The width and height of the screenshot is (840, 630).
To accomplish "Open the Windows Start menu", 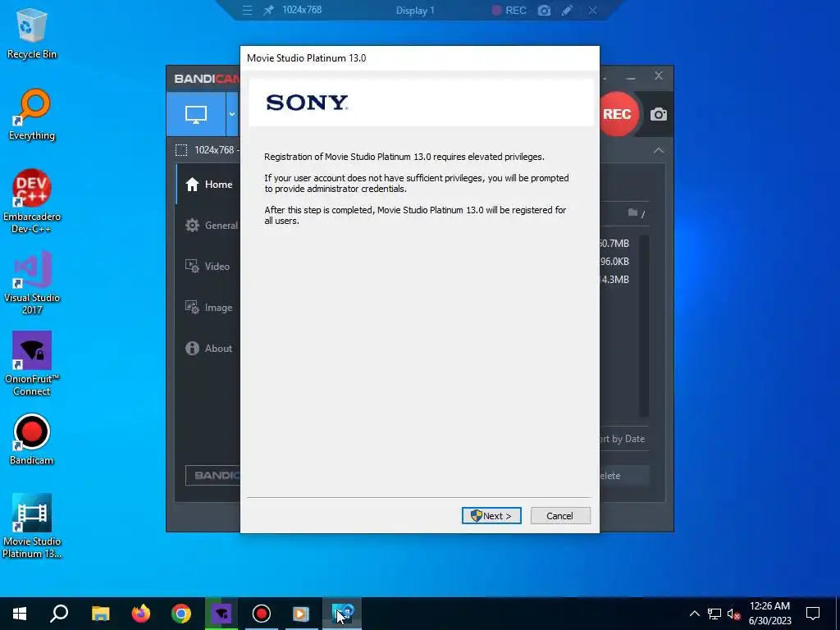I will pos(20,614).
